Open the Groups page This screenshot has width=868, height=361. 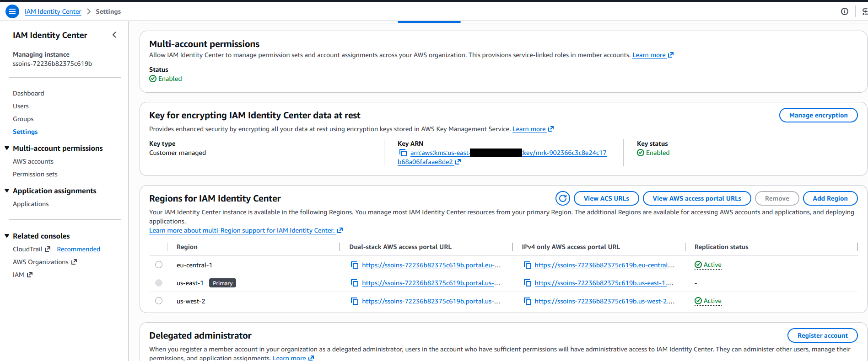pos(23,119)
